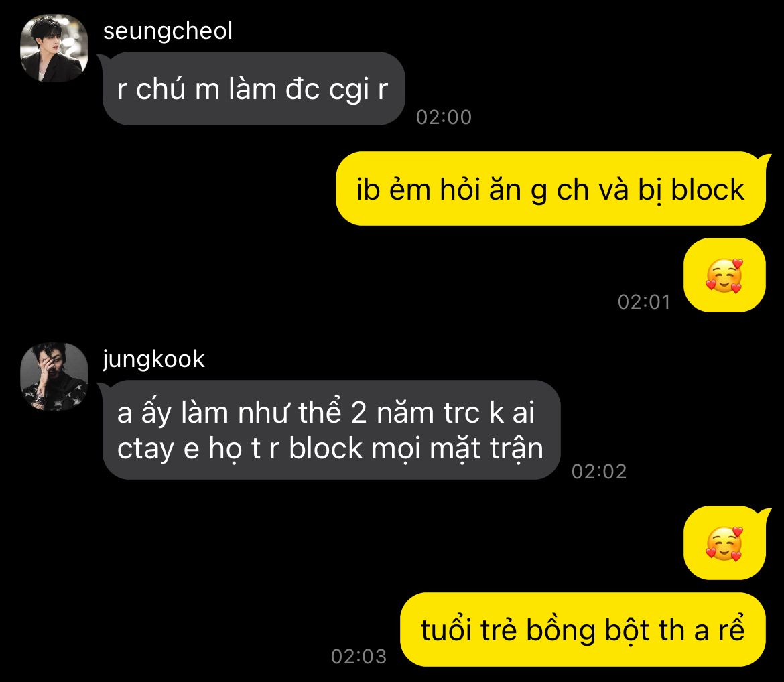Open seungcheol's profile picture
The height and width of the screenshot is (682, 784).
(x=54, y=48)
